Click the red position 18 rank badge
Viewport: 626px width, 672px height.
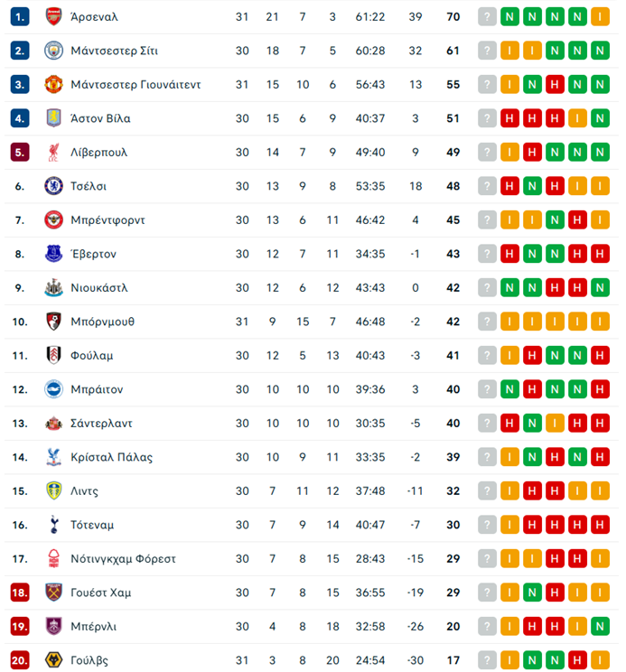(21, 593)
